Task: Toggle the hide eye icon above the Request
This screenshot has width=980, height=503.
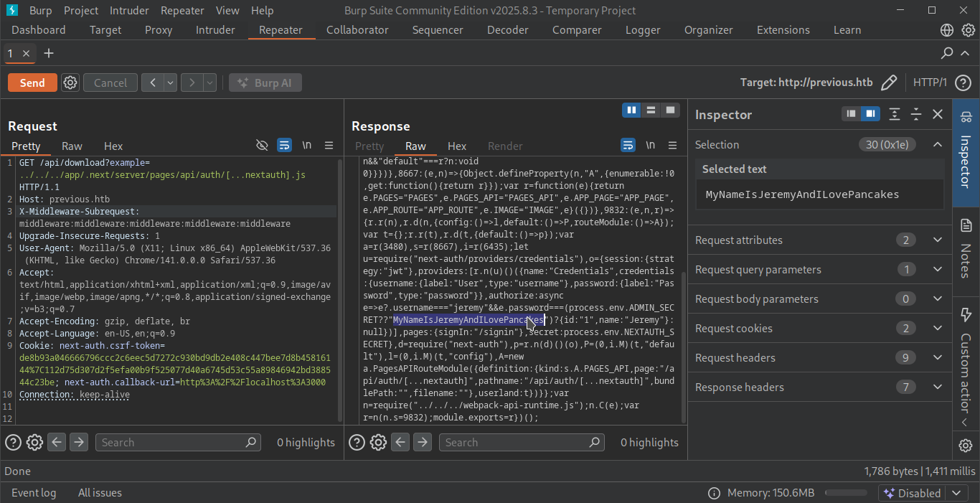Action: point(262,145)
